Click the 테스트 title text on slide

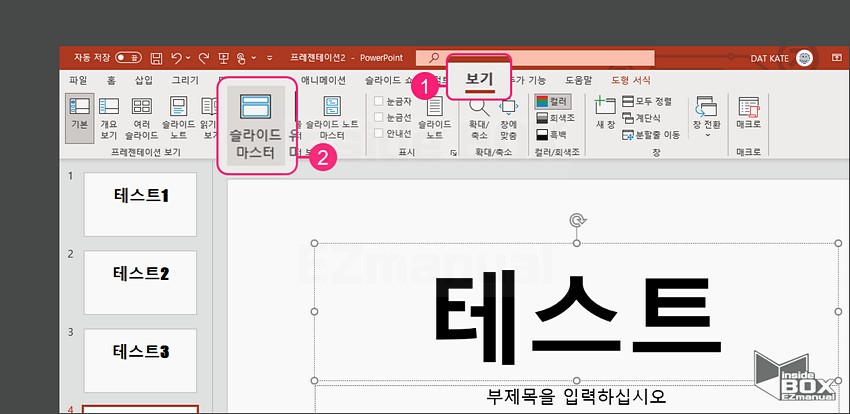tap(577, 318)
